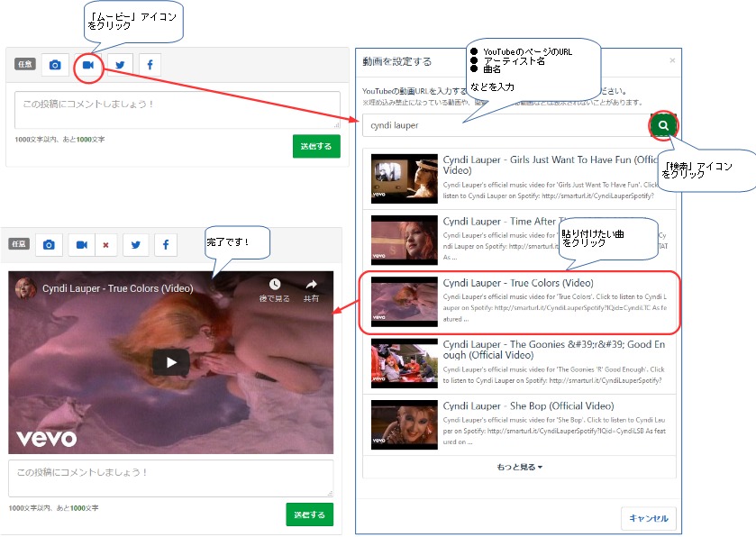Click the She Bop description text
Screen dimensions: 756x537
pos(554,431)
